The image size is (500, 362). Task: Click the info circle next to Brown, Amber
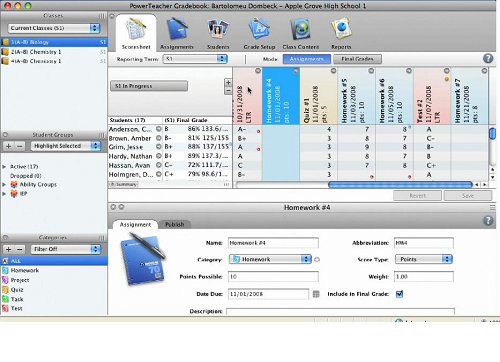tap(159, 138)
